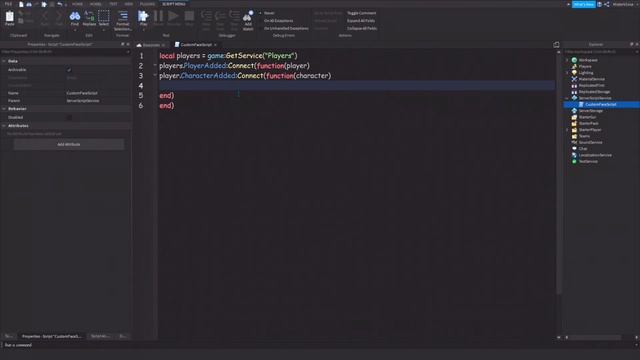Screen dimensions: 640x360
Task: Select the CustomFaceScript item in Explorer
Action: tap(600, 104)
